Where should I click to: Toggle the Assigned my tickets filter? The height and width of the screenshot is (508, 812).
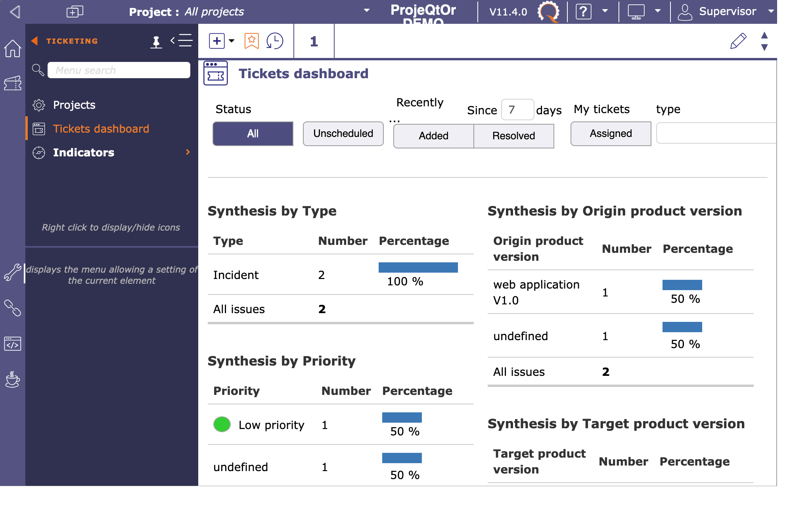click(611, 134)
